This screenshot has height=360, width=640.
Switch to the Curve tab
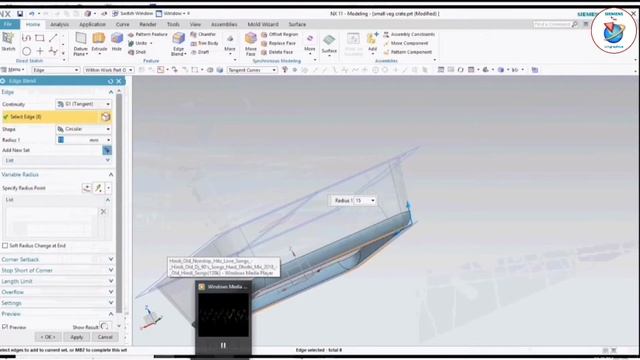[x=122, y=24]
